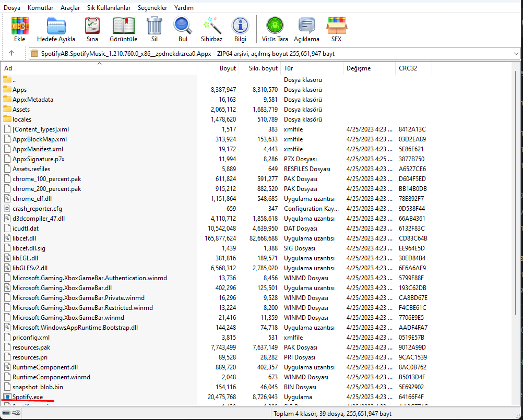Open the Araçlar menu

[x=70, y=8]
